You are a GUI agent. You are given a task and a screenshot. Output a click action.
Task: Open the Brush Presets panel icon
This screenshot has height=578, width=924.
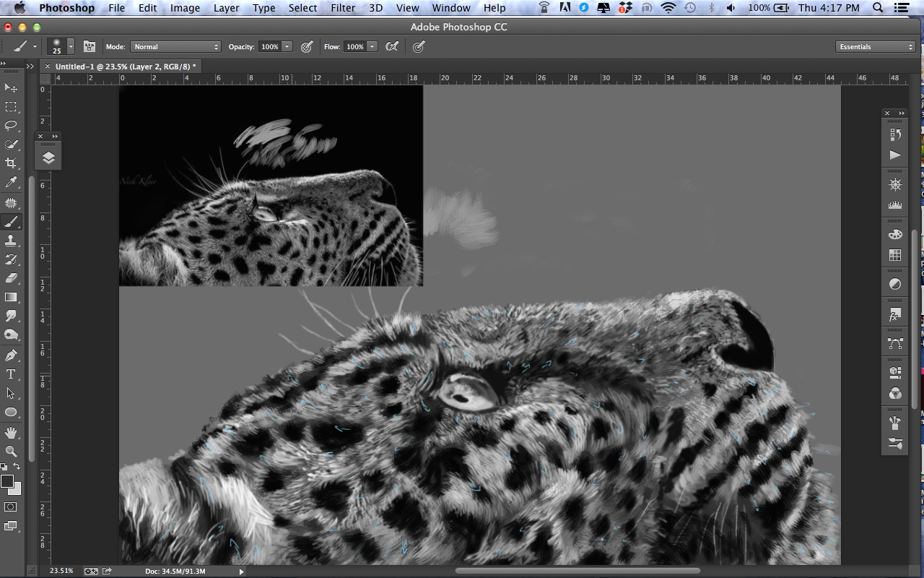pyautogui.click(x=895, y=443)
